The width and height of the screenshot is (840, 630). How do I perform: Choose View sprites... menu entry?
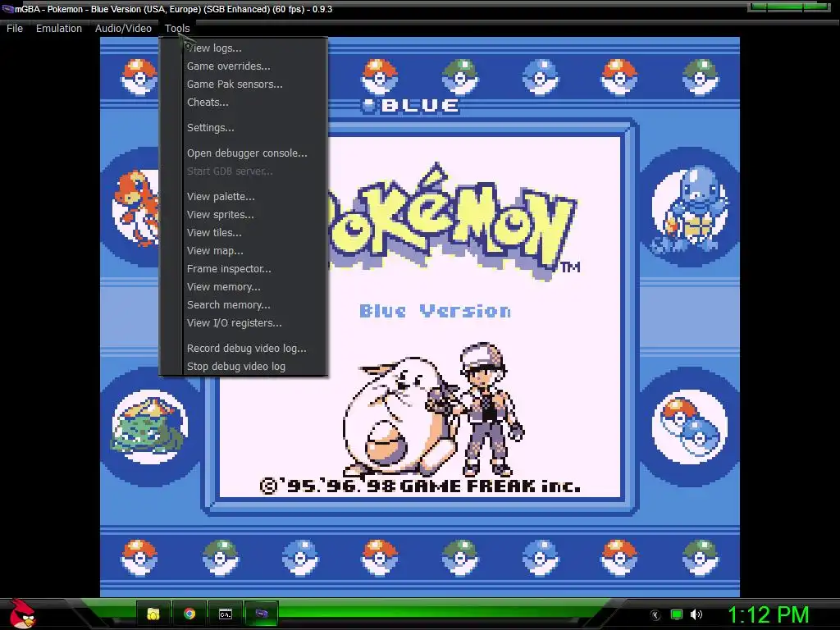(x=244, y=215)
